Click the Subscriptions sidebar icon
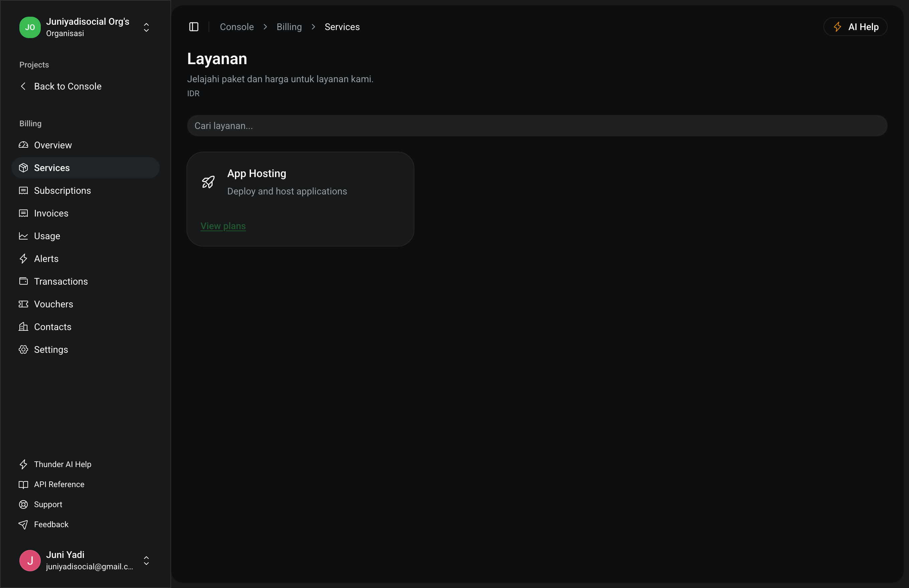The image size is (909, 588). 23,190
